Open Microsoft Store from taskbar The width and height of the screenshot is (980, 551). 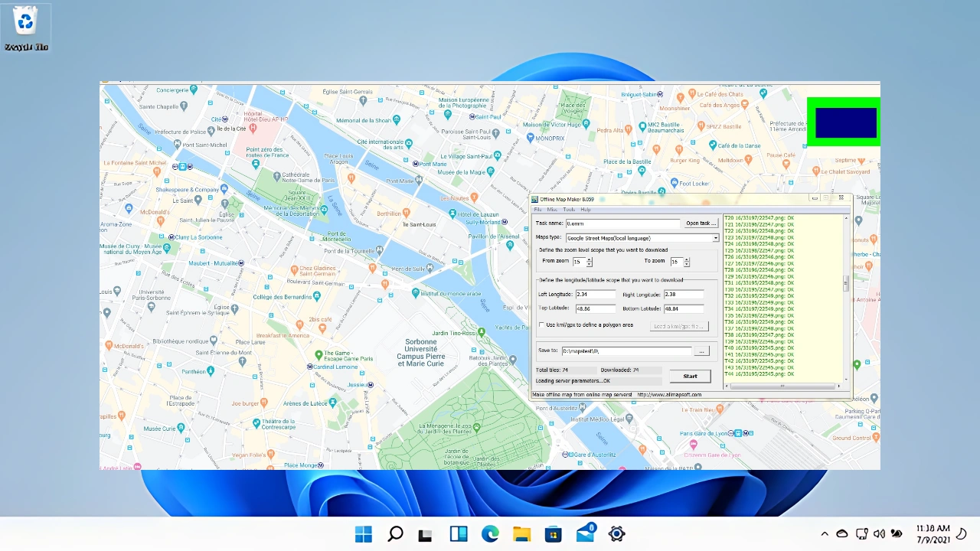click(x=553, y=534)
